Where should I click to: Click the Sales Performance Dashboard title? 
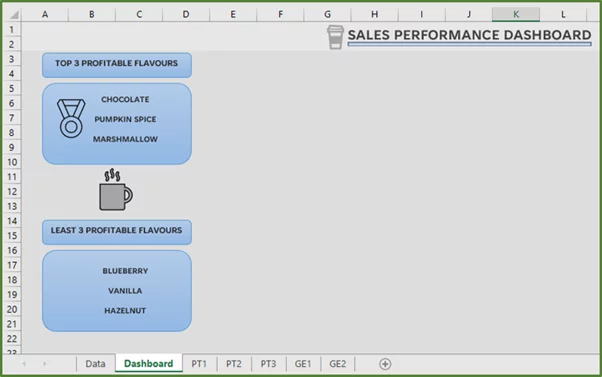pyautogui.click(x=469, y=35)
